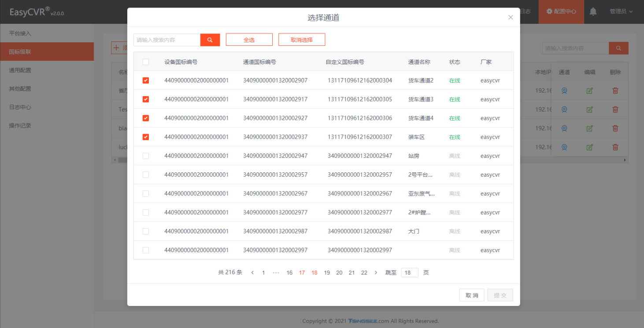This screenshot has width=644, height=328.
Task: Open 操作记录 in the sidebar
Action: 47,126
